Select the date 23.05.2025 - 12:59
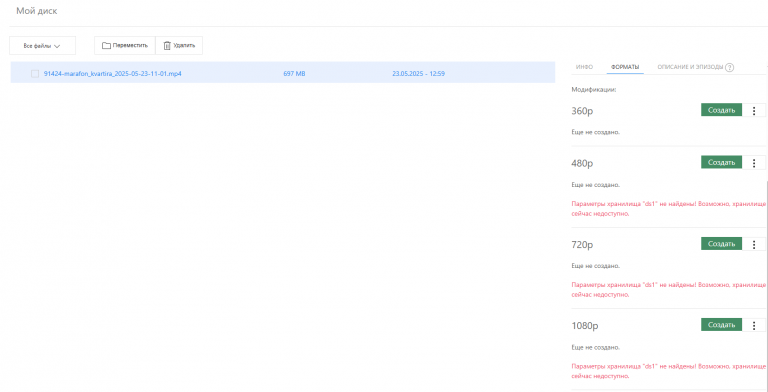768x392 pixels. point(418,74)
